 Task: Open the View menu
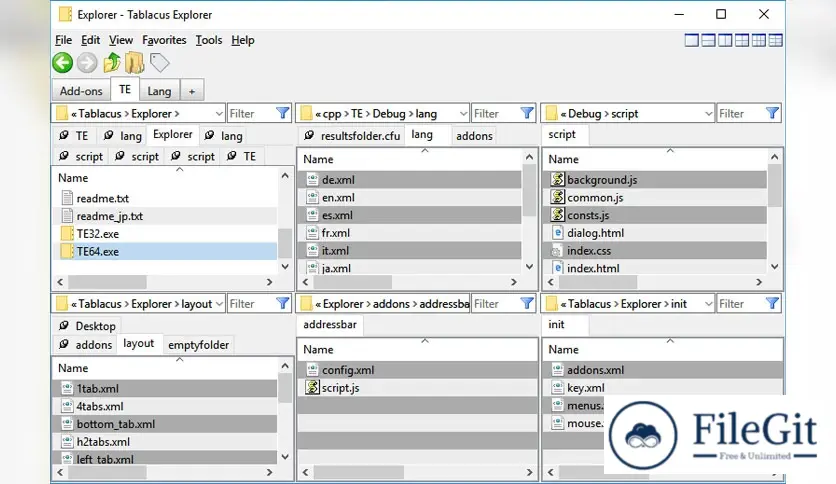pyautogui.click(x=120, y=40)
